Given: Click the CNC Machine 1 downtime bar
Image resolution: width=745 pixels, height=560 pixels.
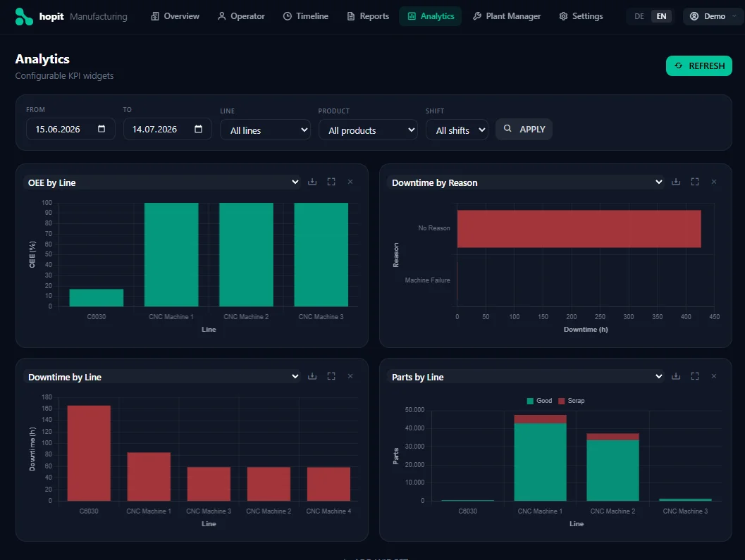Looking at the screenshot, I should pos(149,476).
